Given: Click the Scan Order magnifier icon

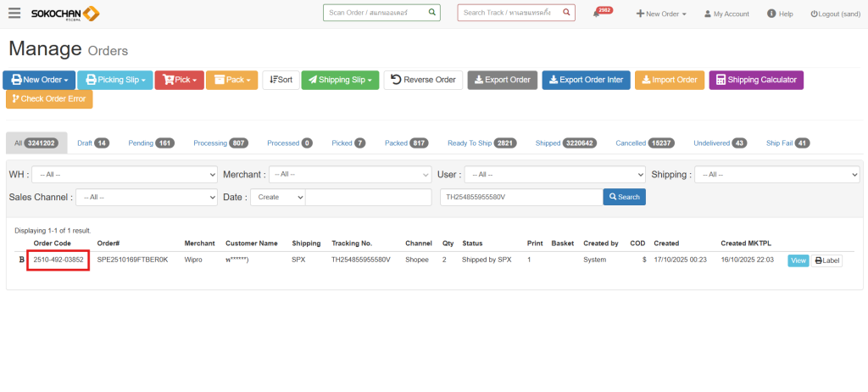Looking at the screenshot, I should 431,13.
